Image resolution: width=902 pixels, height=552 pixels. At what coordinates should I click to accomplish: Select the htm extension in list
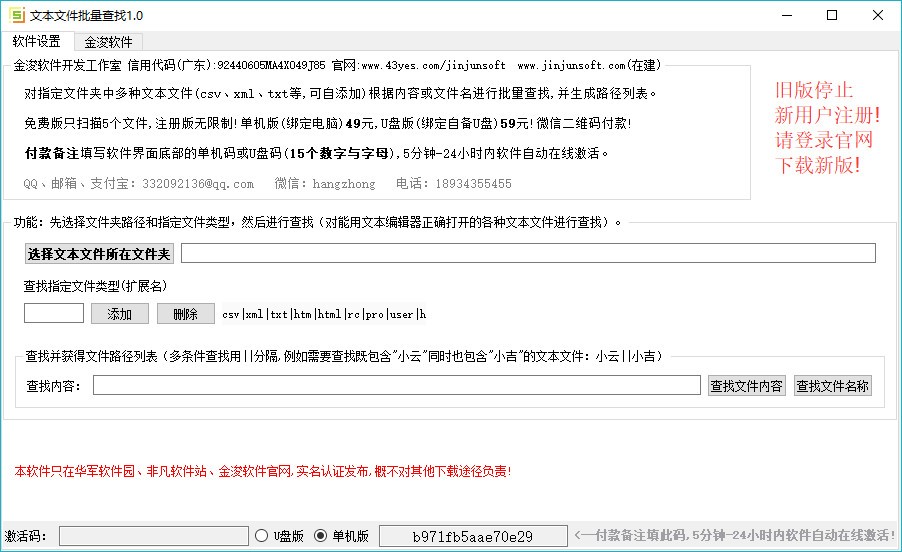click(x=303, y=315)
